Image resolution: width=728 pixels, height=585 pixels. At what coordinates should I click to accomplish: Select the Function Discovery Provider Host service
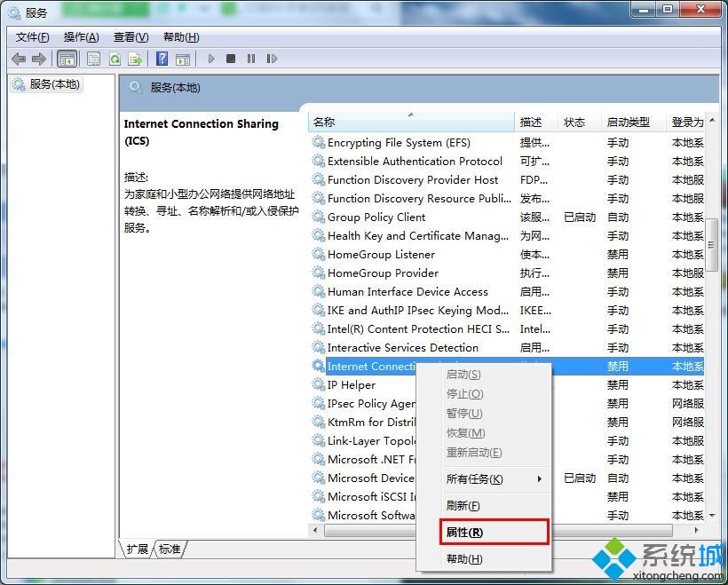[x=508, y=179]
